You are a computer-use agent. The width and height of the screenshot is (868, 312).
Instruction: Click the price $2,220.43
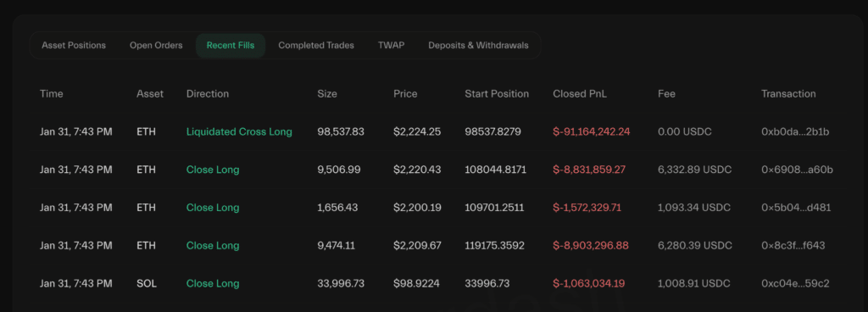click(417, 170)
